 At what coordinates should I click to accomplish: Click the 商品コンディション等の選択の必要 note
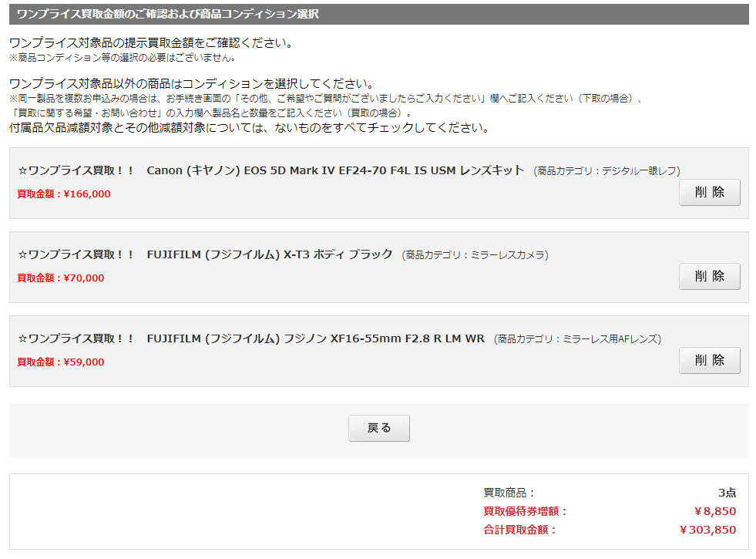(x=123, y=58)
